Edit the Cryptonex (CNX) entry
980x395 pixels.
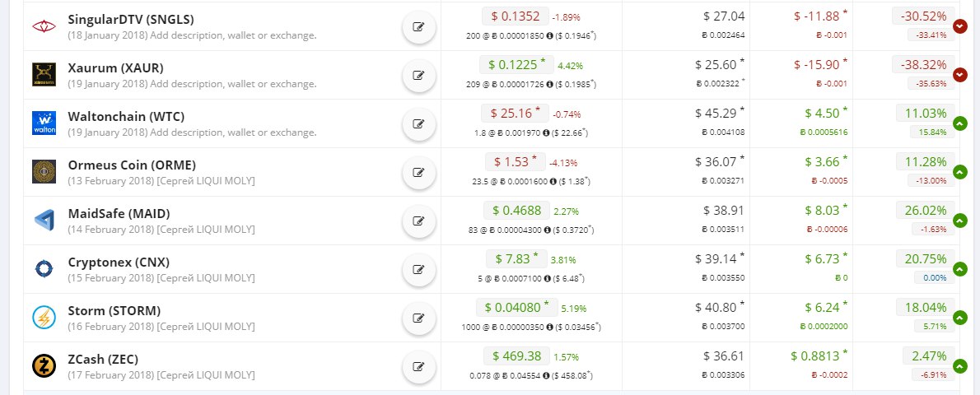point(418,270)
